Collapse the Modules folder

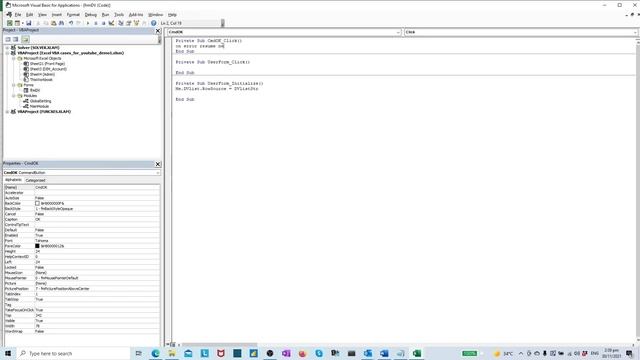(x=13, y=96)
